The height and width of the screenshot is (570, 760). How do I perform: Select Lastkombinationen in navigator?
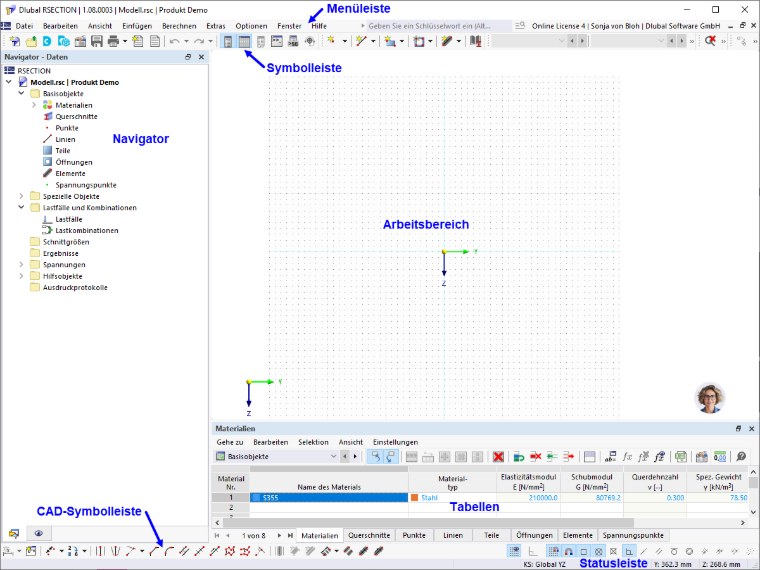(x=87, y=231)
